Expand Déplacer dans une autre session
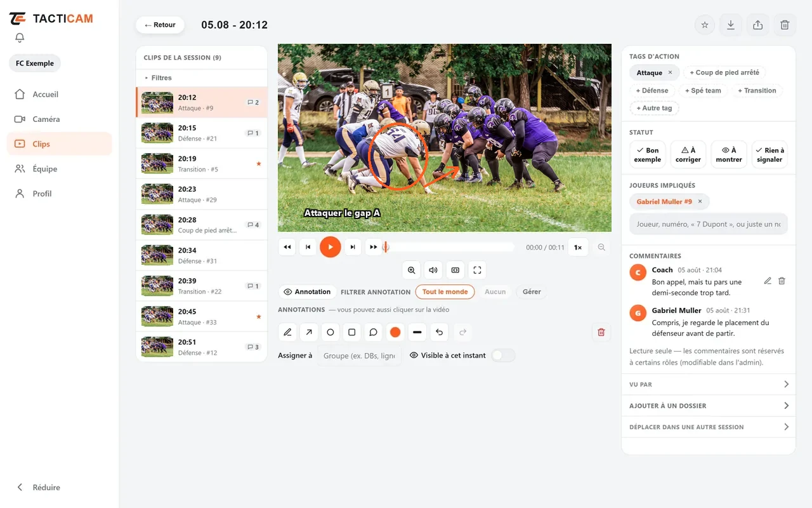 coord(708,427)
